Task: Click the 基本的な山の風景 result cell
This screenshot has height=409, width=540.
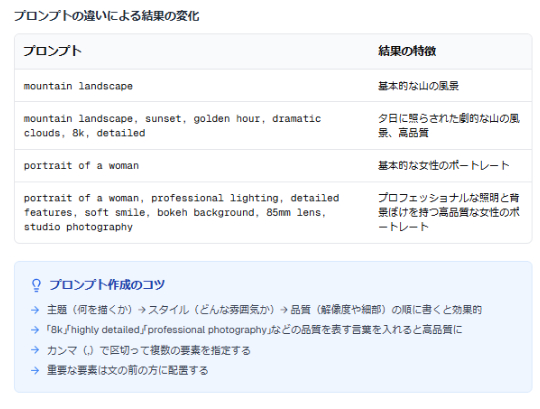Action: click(418, 86)
